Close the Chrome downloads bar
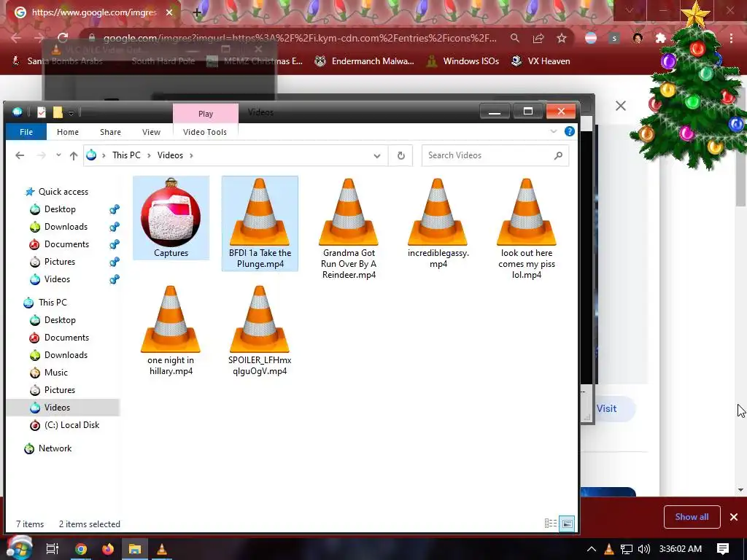Viewport: 747px width, 560px height. click(734, 517)
